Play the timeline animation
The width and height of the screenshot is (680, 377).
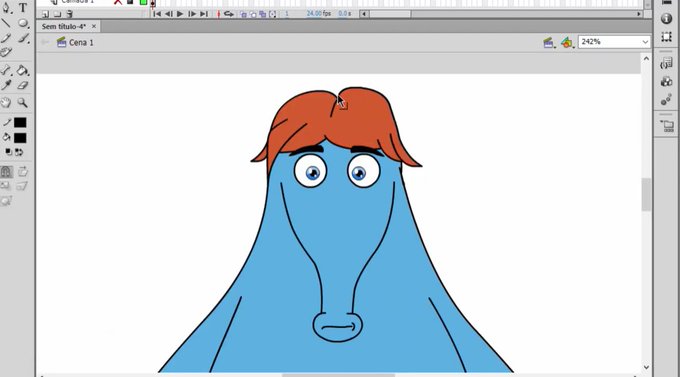click(180, 14)
